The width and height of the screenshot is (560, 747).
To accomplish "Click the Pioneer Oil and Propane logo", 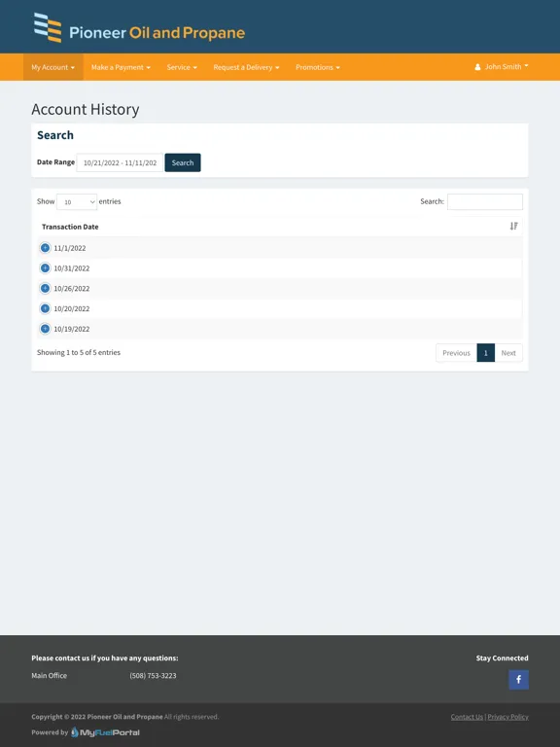I will coord(139,27).
